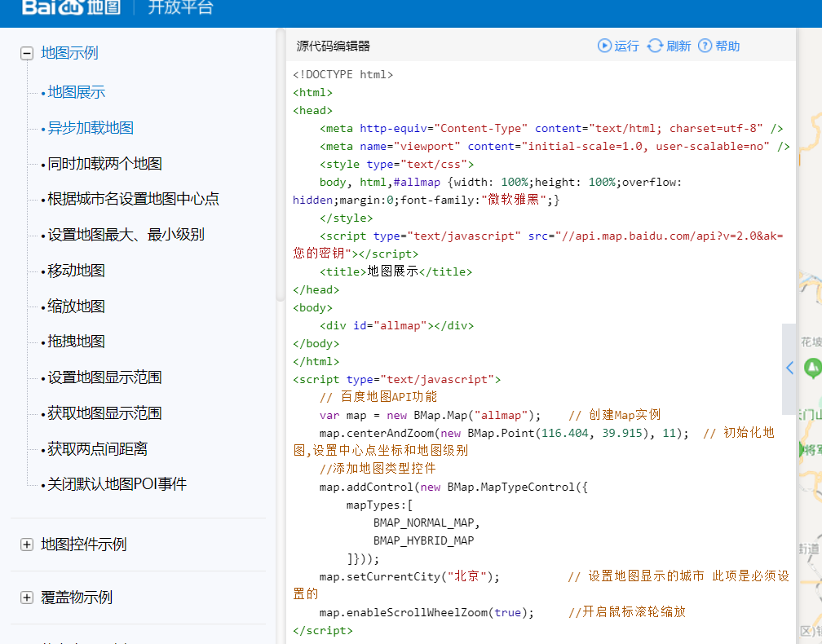Click the Baidu Maps logo

[x=71, y=7]
